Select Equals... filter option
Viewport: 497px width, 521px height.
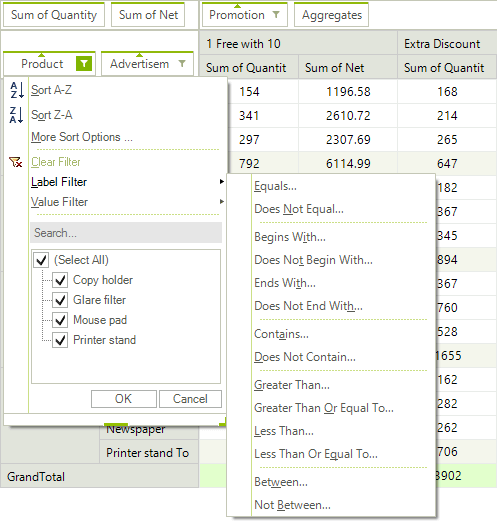point(275,186)
